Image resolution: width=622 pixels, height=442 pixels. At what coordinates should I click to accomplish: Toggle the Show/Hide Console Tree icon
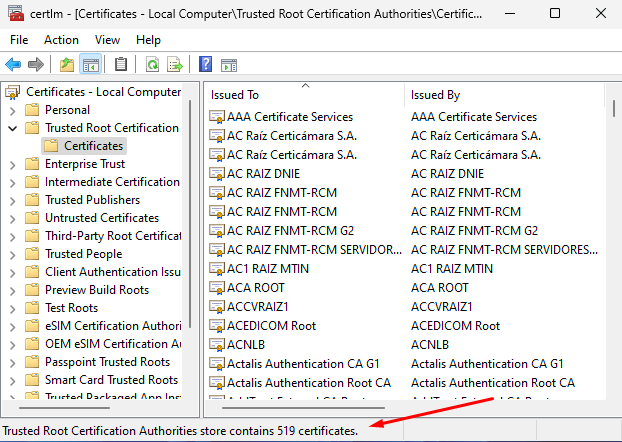click(90, 64)
